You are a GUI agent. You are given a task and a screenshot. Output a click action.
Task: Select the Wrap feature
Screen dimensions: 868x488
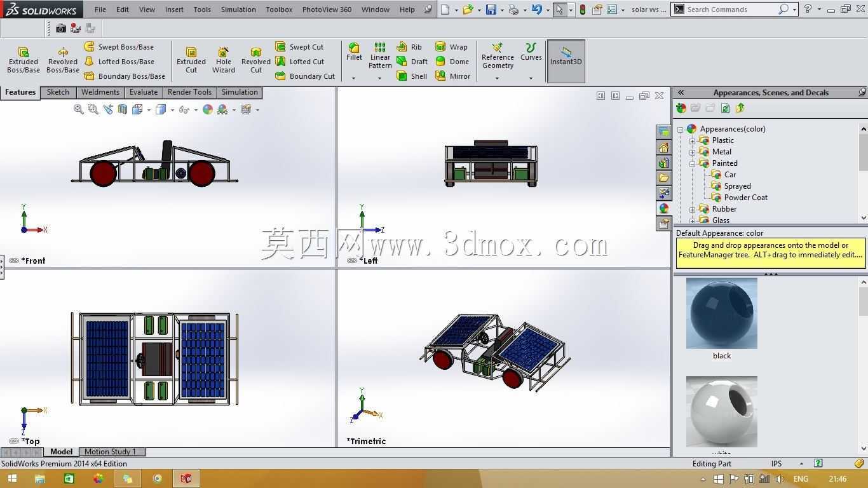[x=451, y=47]
